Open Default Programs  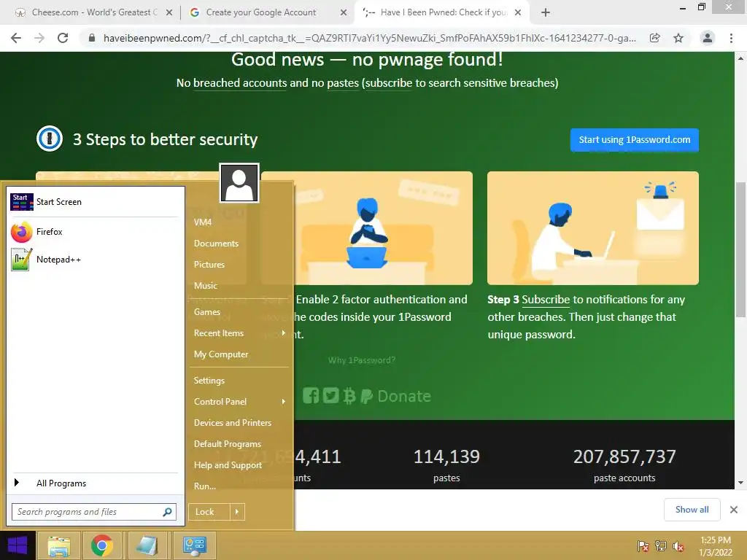(x=228, y=444)
